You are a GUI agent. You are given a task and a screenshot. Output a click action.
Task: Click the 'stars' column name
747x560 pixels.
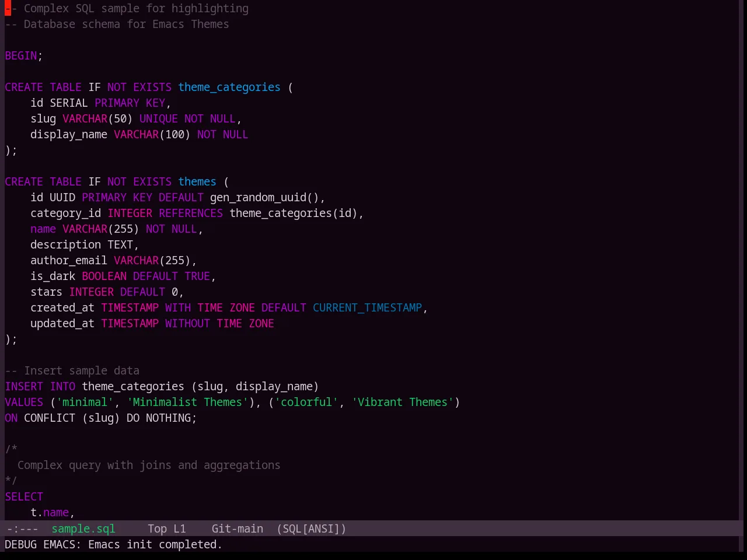[x=47, y=292]
